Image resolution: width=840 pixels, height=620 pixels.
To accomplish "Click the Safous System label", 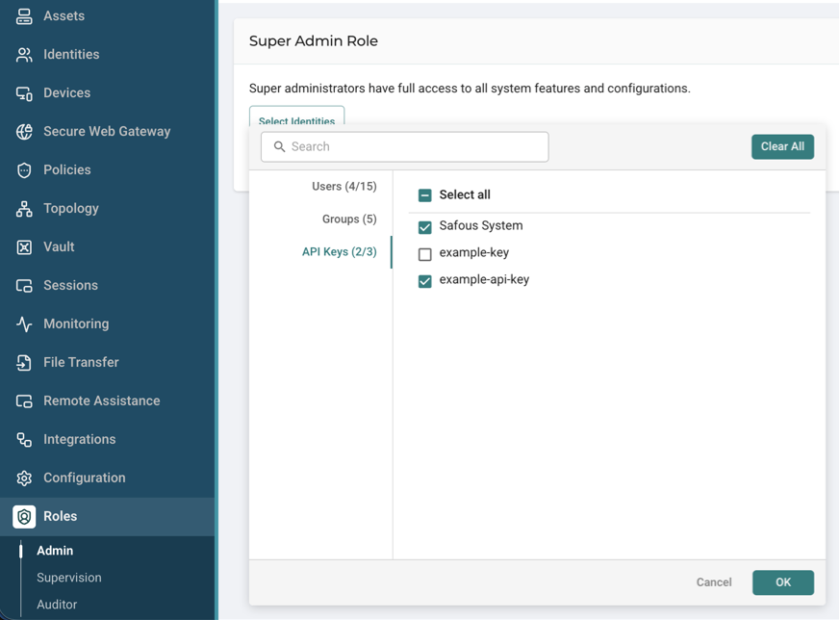I will click(x=480, y=226).
